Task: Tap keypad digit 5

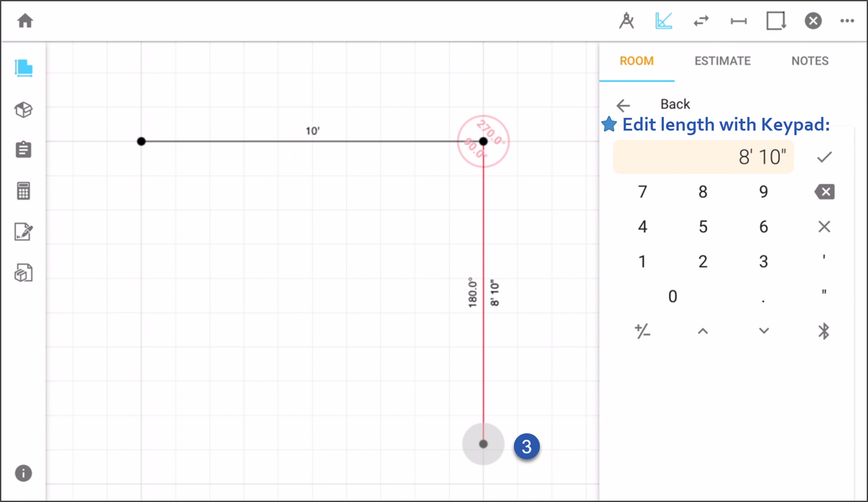Action: coord(703,227)
